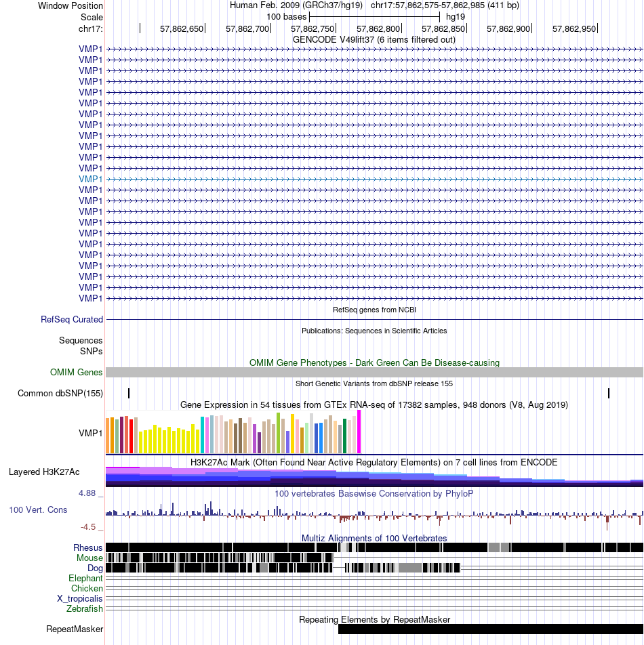
Task: Click the Mouse alignment label
Action: [89, 558]
